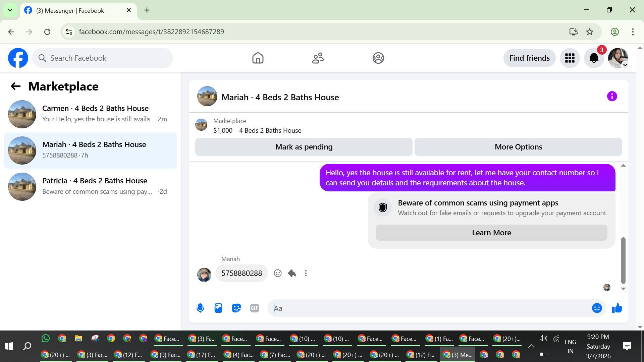The image size is (644, 362).
Task: Go back using the arrow beside Marketplace
Action: [x=16, y=86]
